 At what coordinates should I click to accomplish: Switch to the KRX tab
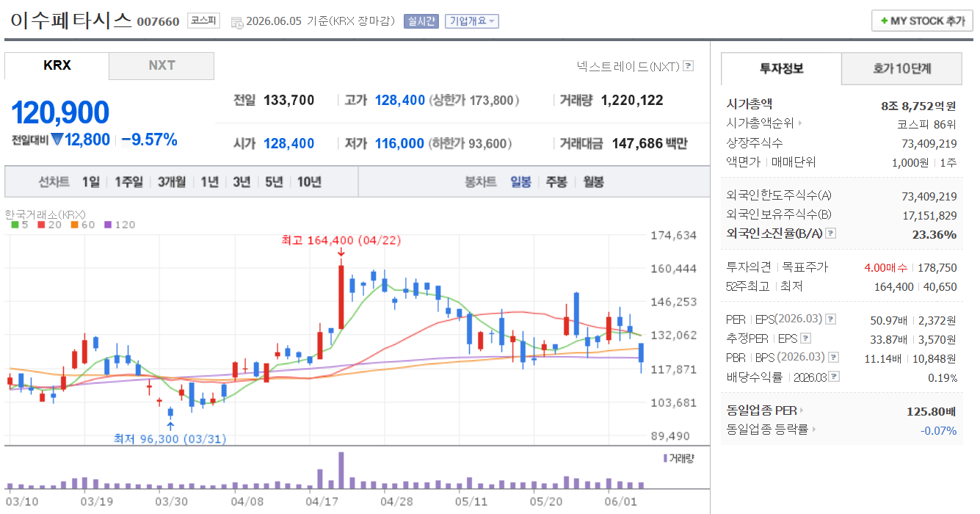coord(57,65)
